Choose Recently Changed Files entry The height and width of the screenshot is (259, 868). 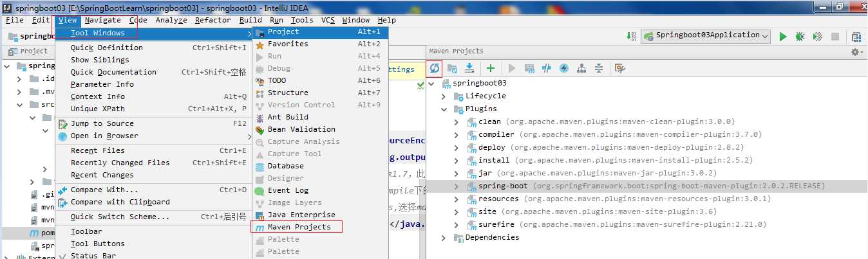point(152,163)
